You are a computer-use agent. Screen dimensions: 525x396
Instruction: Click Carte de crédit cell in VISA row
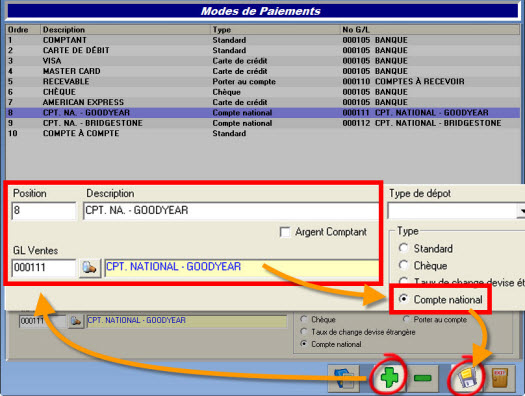click(x=240, y=61)
